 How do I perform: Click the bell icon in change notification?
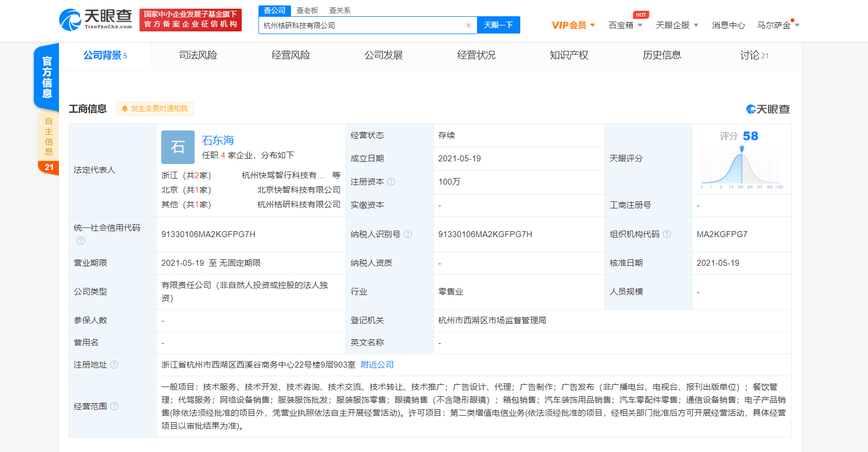(x=125, y=109)
